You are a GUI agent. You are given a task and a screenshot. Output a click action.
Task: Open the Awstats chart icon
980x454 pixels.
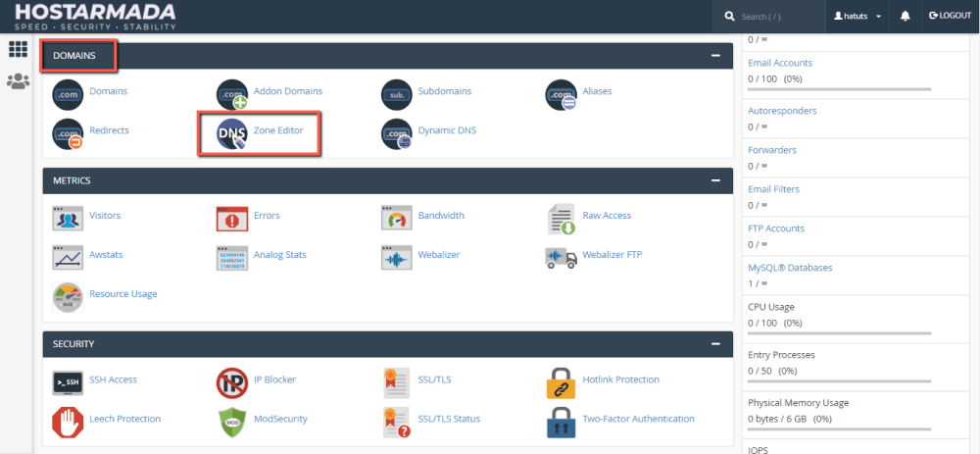point(68,258)
